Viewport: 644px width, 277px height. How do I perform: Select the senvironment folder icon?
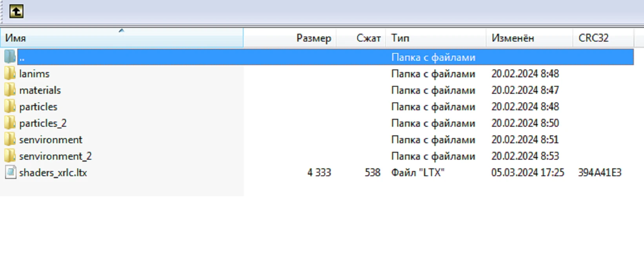10,140
